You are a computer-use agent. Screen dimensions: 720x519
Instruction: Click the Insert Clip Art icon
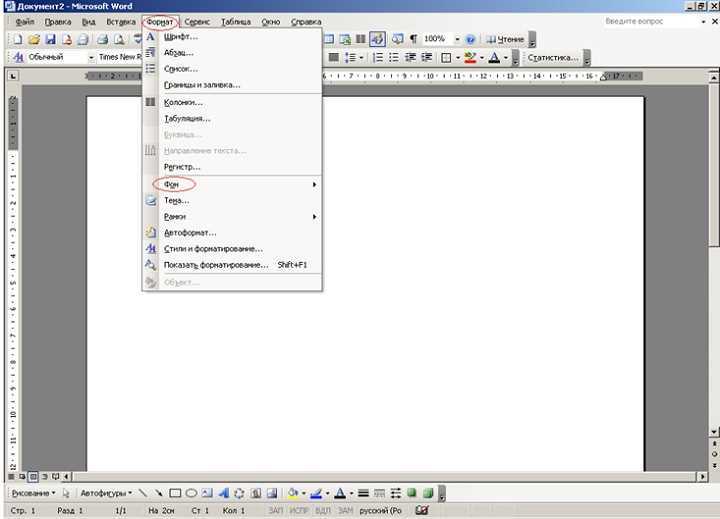(256, 493)
